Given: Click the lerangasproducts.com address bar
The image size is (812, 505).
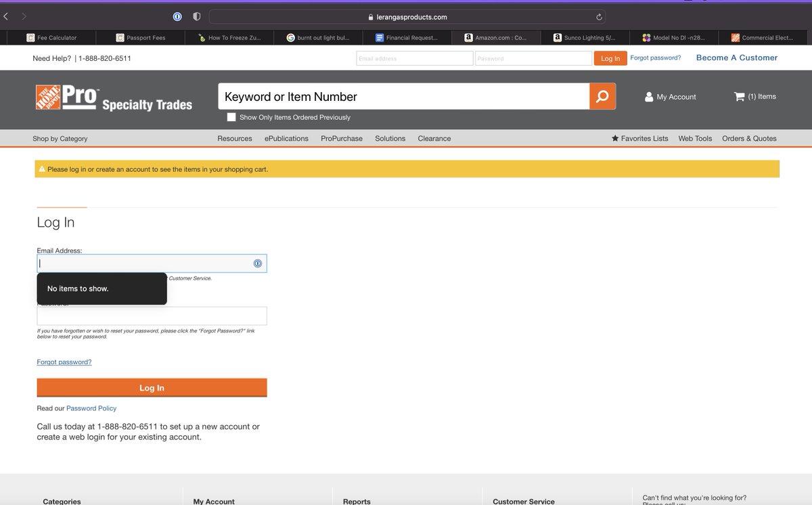Looking at the screenshot, I should (407, 17).
